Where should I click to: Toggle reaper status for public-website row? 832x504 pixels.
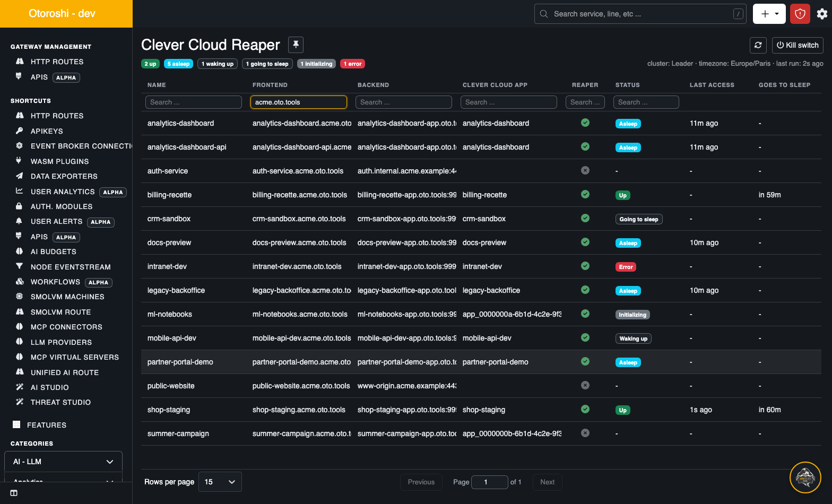coord(585,385)
